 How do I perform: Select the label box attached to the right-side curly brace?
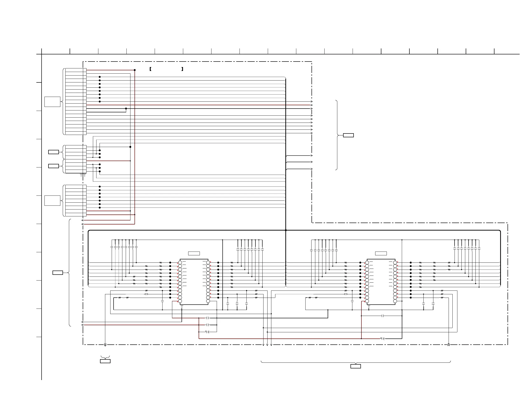[348, 135]
